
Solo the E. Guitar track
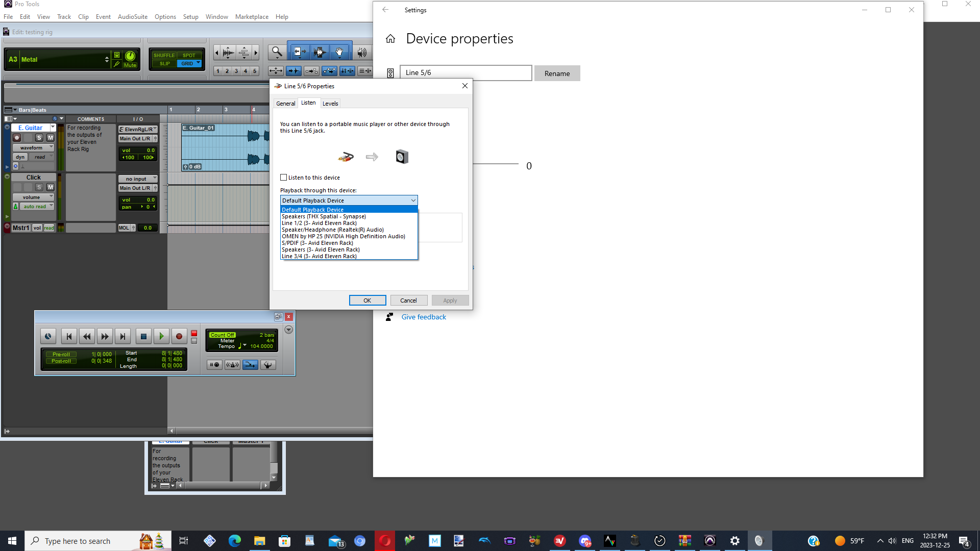(x=39, y=138)
